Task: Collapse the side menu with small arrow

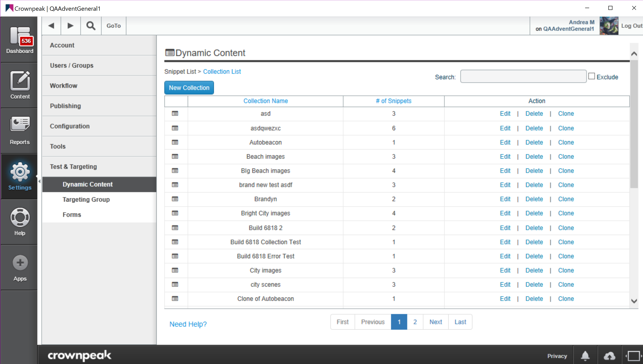Action: coord(39,181)
